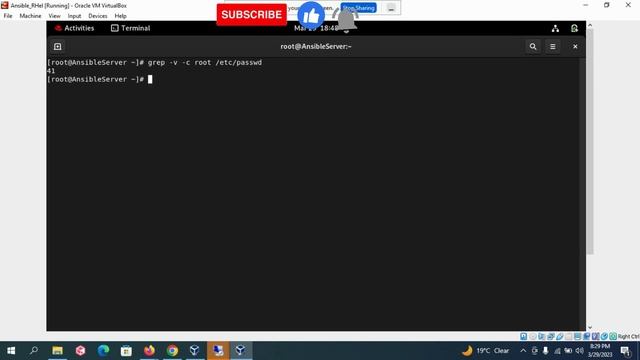This screenshot has width=640, height=360.
Task: Open VirtualBox icon next to Chrome
Action: [195, 351]
